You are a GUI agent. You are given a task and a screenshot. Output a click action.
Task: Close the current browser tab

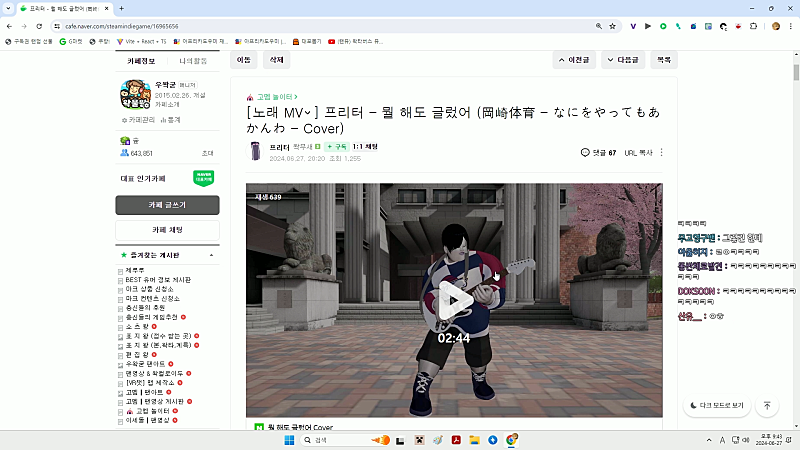click(x=106, y=8)
